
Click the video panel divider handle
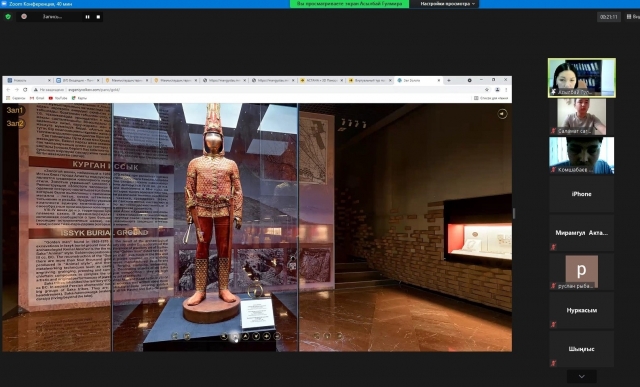coord(514,213)
